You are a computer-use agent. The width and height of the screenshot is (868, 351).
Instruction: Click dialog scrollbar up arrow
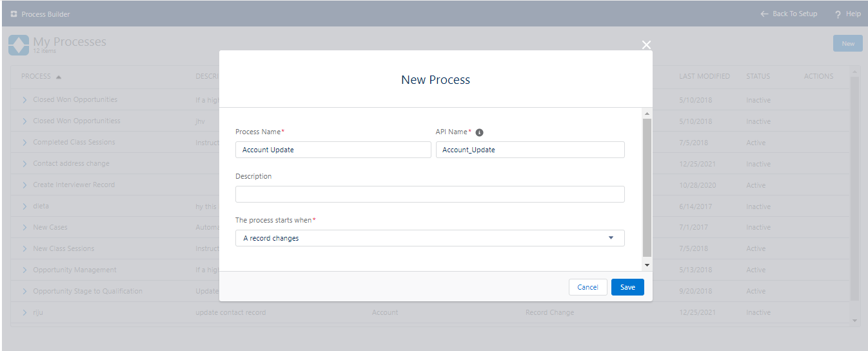647,114
